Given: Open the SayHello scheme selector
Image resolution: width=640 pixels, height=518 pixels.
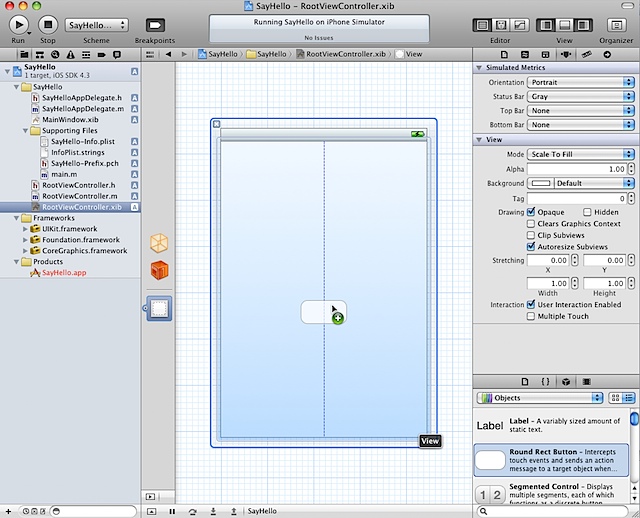Looking at the screenshot, I should click(x=96, y=25).
